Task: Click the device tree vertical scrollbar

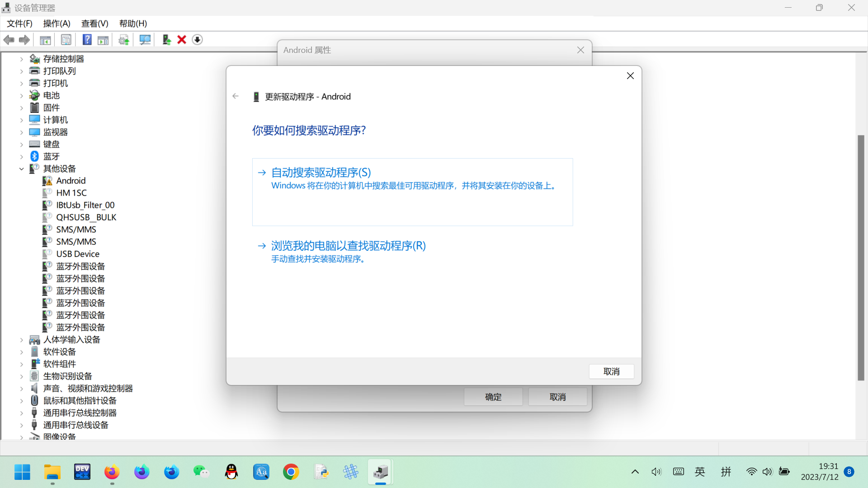Action: coord(861,258)
